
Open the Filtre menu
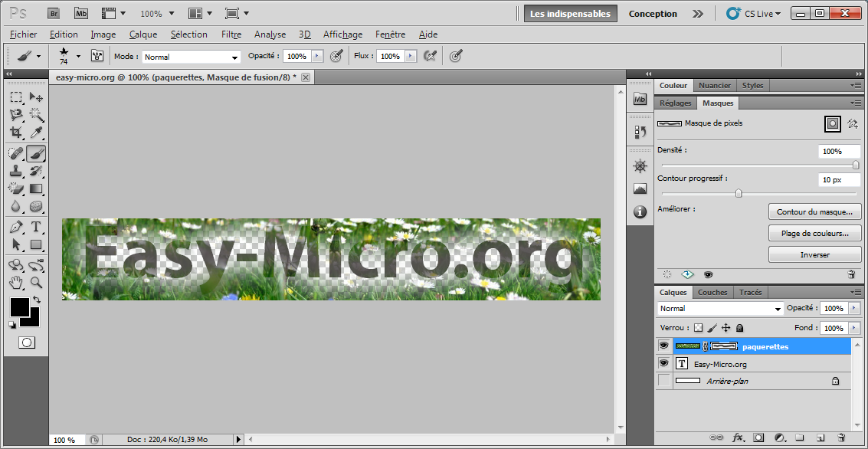(x=231, y=34)
